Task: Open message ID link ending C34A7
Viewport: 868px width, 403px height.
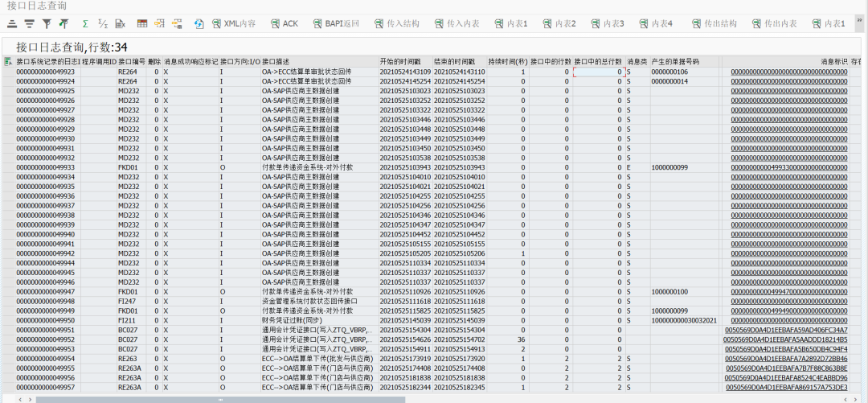Action: (x=785, y=331)
